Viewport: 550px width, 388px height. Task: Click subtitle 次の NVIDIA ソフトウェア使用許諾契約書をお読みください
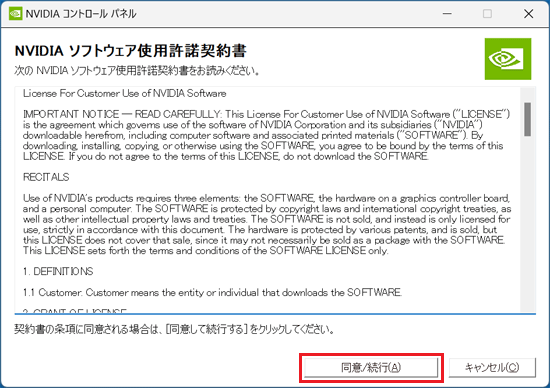pyautogui.click(x=137, y=71)
